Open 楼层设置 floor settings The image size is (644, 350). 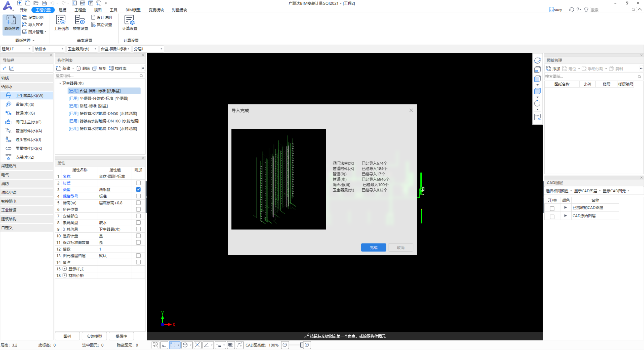[x=80, y=23]
